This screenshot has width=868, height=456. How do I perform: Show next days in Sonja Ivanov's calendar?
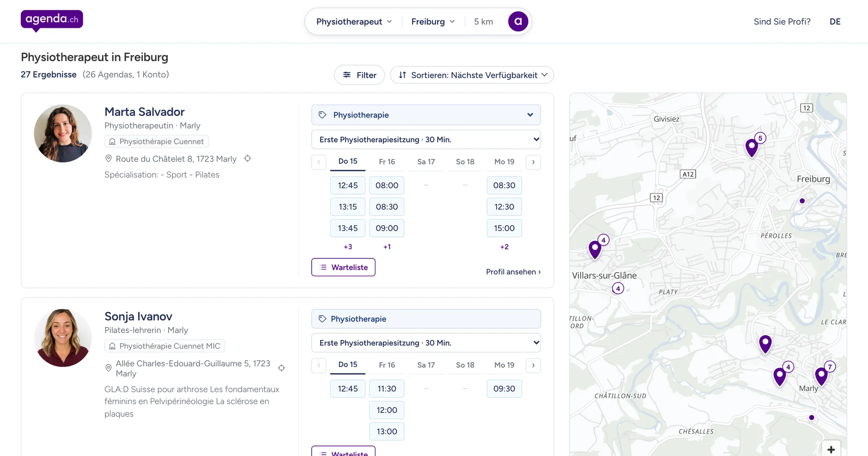[533, 365]
